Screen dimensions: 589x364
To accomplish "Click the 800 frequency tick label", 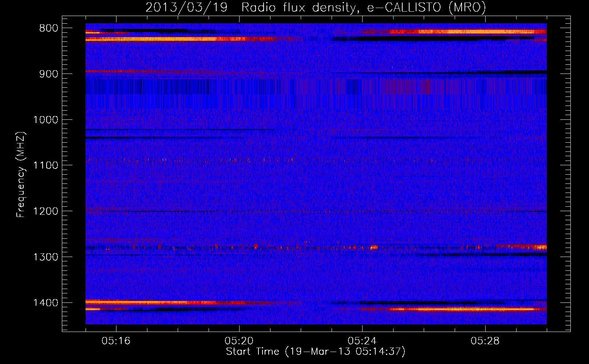I will pos(49,28).
